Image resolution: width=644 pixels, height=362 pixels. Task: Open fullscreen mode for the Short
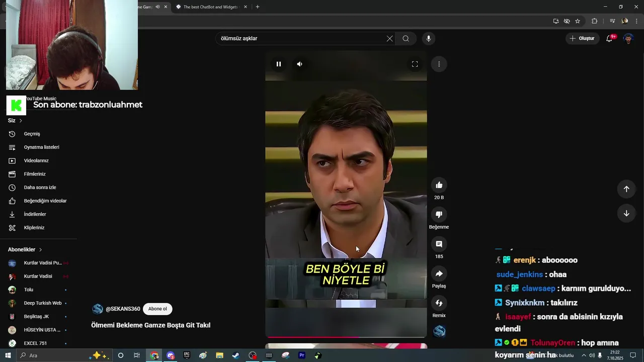[415, 64]
